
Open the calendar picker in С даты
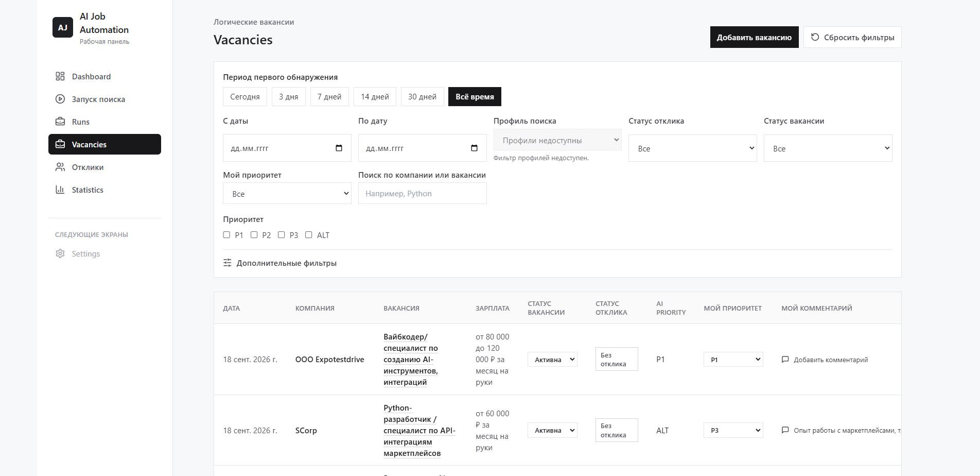pos(339,148)
